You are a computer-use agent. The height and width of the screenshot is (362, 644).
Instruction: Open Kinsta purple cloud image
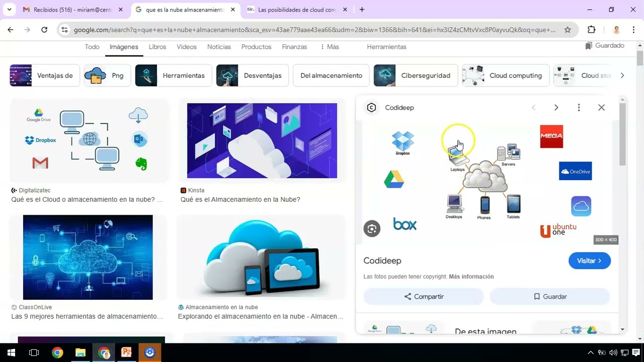(262, 141)
